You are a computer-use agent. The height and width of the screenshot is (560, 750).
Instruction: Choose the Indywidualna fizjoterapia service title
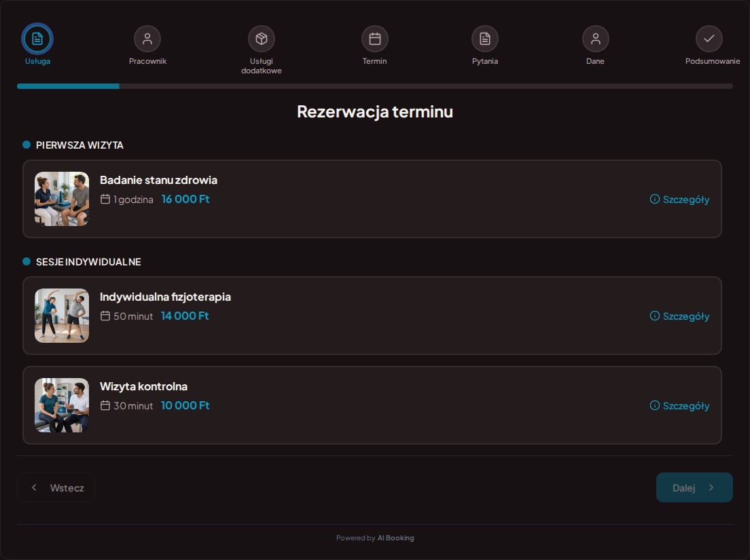coord(165,297)
